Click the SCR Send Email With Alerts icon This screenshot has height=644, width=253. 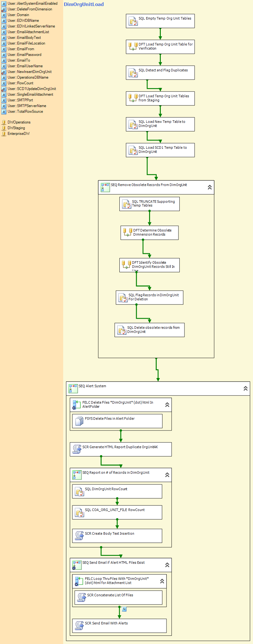pos(79,626)
